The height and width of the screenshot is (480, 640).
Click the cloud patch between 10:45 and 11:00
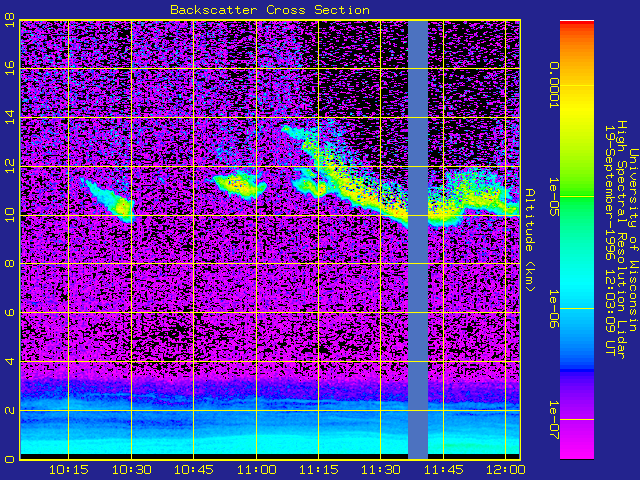coord(240,184)
